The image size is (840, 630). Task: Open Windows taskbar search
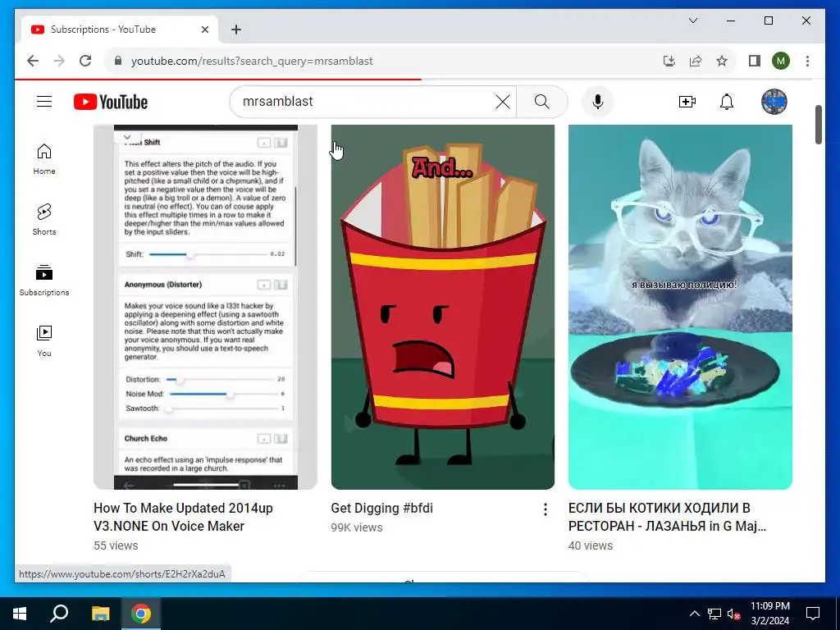point(59,614)
